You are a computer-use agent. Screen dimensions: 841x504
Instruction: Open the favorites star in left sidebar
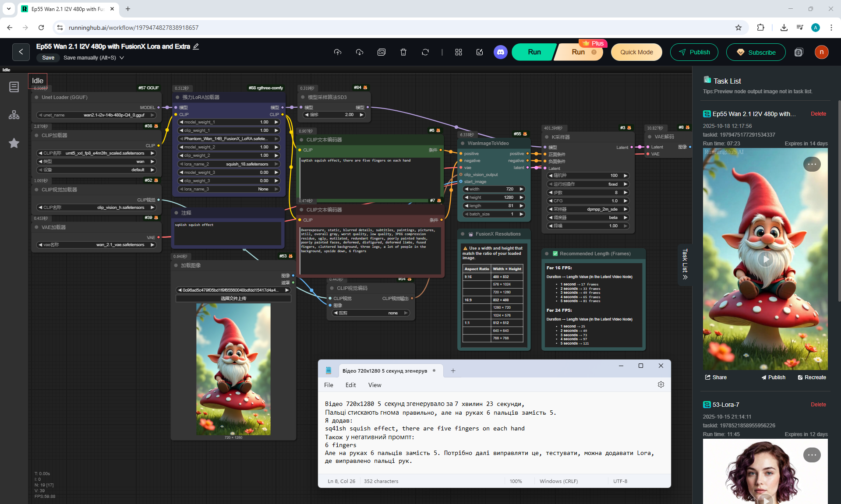click(14, 143)
